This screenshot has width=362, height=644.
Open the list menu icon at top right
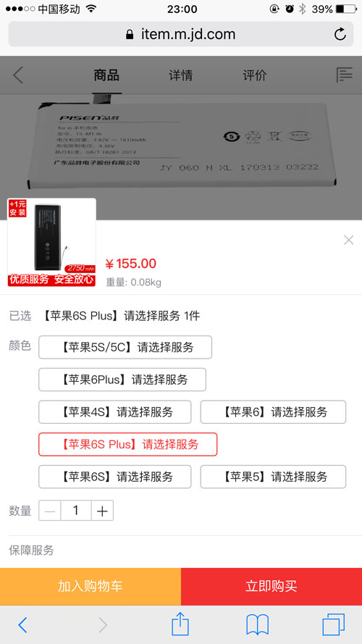[x=345, y=75]
